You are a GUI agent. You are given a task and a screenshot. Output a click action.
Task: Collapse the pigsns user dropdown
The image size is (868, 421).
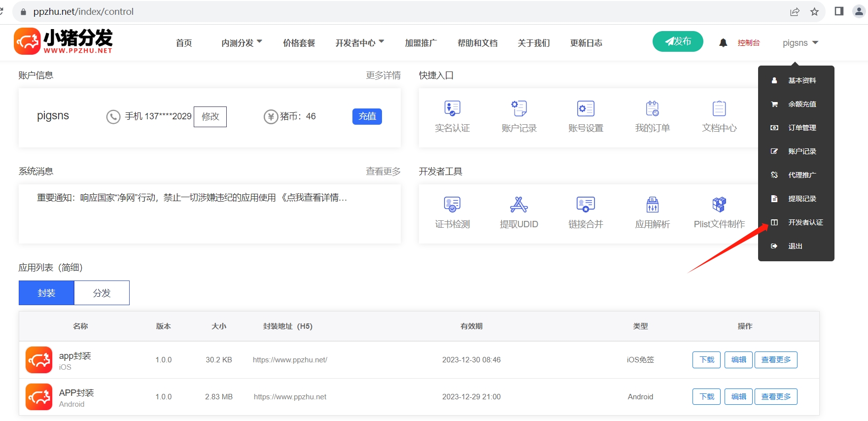pos(800,43)
